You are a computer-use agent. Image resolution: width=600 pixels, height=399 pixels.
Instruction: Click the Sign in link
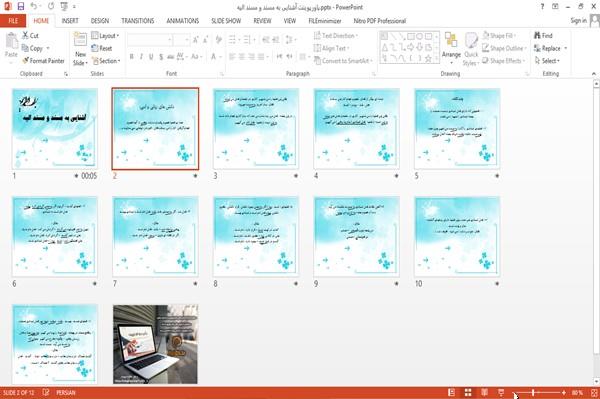tap(578, 21)
